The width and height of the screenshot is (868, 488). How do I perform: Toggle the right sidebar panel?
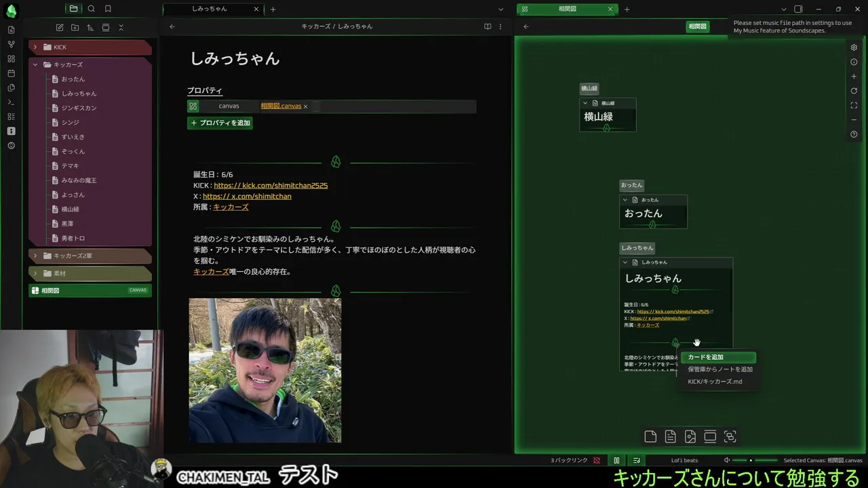(x=798, y=9)
